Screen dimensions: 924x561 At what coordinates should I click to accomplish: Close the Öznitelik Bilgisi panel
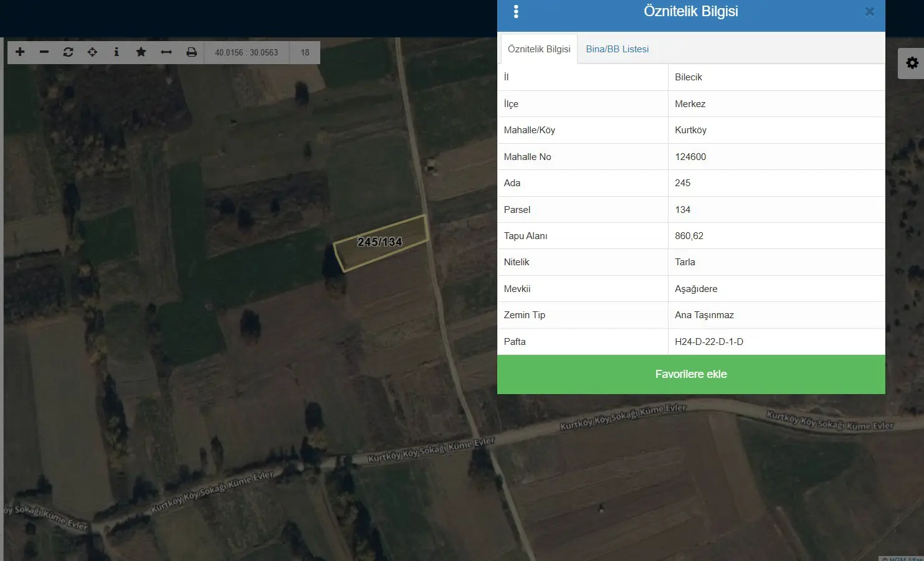click(870, 11)
